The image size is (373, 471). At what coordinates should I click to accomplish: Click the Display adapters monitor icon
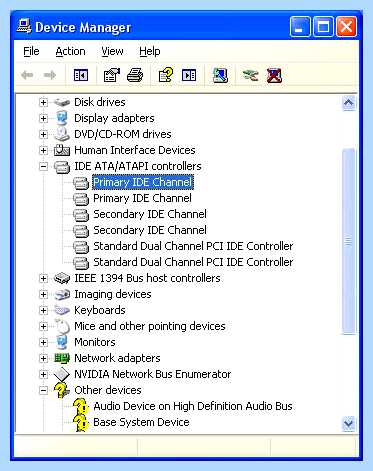[x=62, y=118]
